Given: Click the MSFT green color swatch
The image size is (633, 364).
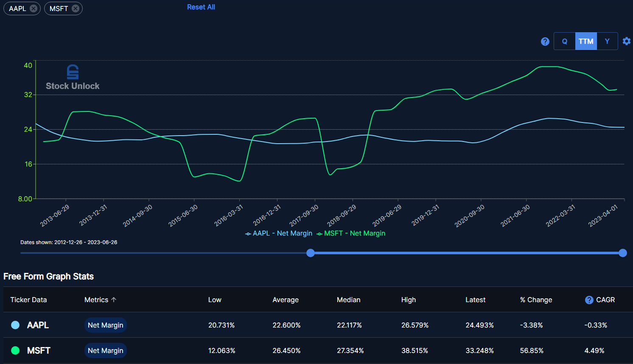Looking at the screenshot, I should coord(15,350).
